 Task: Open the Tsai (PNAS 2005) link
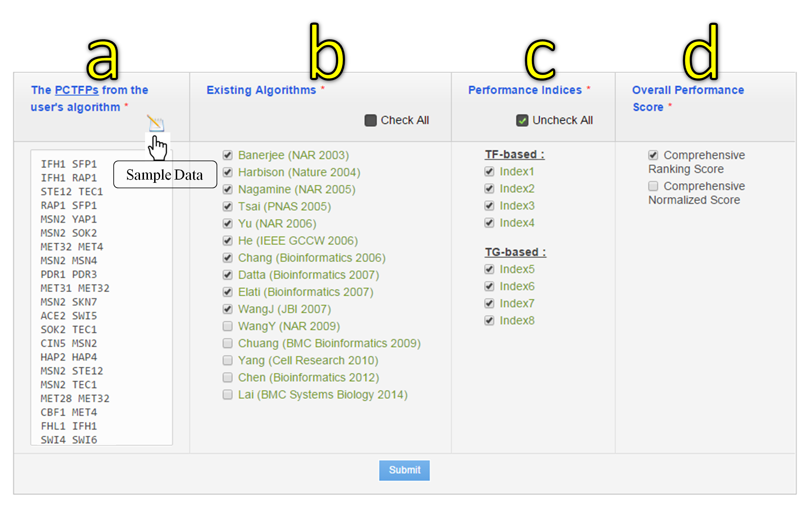click(x=284, y=207)
